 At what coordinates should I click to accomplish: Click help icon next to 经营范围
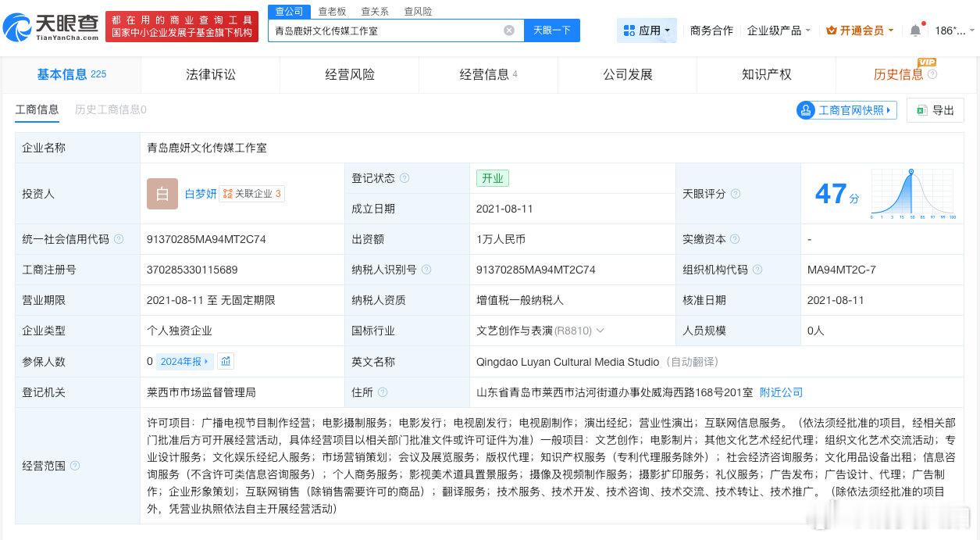click(x=75, y=466)
